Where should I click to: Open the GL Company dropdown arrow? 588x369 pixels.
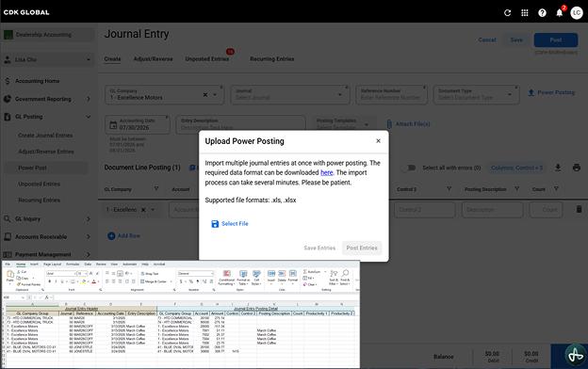pyautogui.click(x=215, y=95)
